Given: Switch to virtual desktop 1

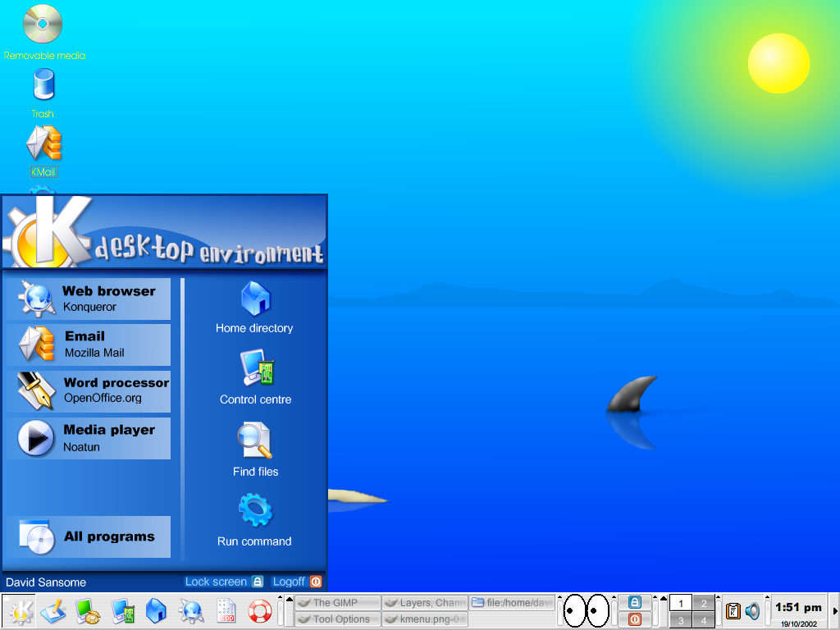Looking at the screenshot, I should click(681, 603).
